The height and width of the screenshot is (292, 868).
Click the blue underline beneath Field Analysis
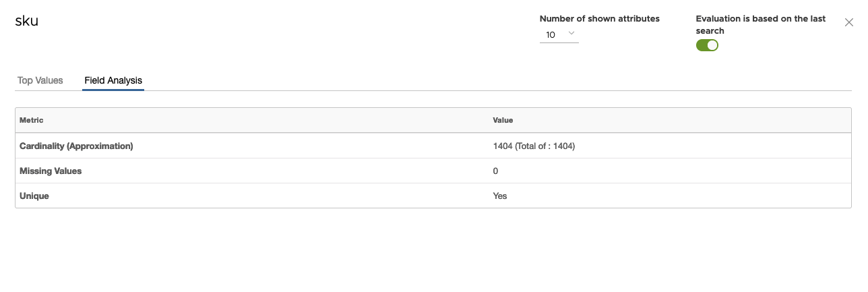(x=113, y=90)
